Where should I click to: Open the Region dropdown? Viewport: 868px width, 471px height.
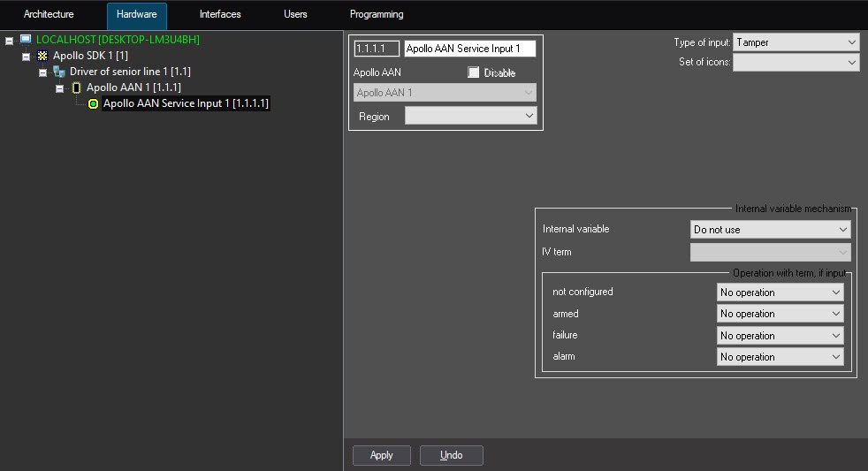470,116
